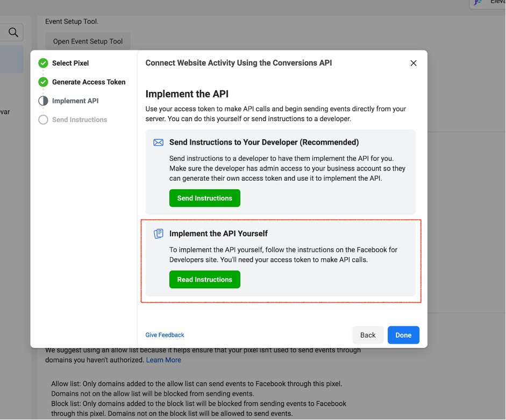The width and height of the screenshot is (506, 420).
Task: Click the empty circle beside Send Instructions step
Action: pos(43,119)
